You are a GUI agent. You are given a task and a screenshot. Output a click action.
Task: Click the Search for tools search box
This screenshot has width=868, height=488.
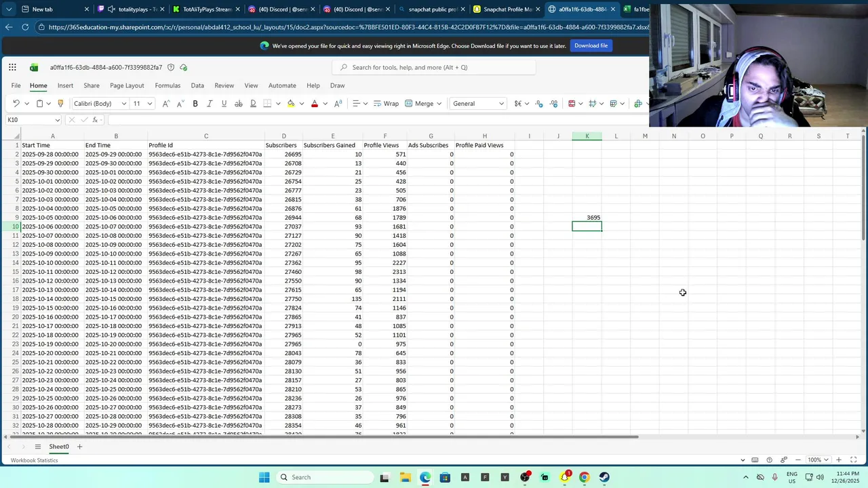click(434, 67)
